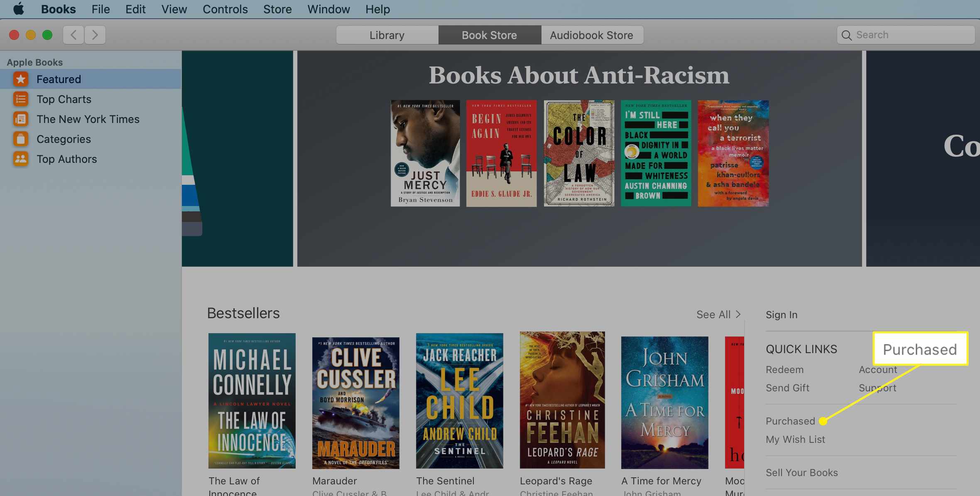This screenshot has height=496, width=980.
Task: Open the Window menu
Action: [328, 9]
